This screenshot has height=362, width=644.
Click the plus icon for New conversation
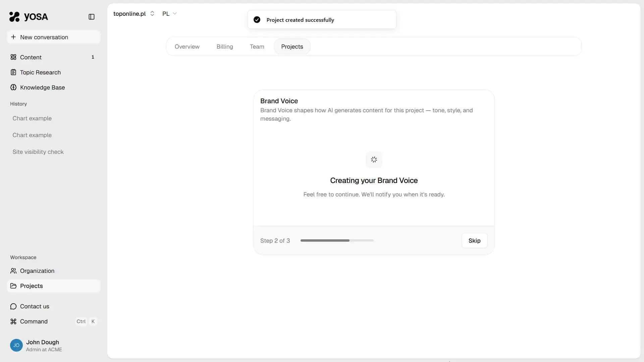tap(13, 37)
